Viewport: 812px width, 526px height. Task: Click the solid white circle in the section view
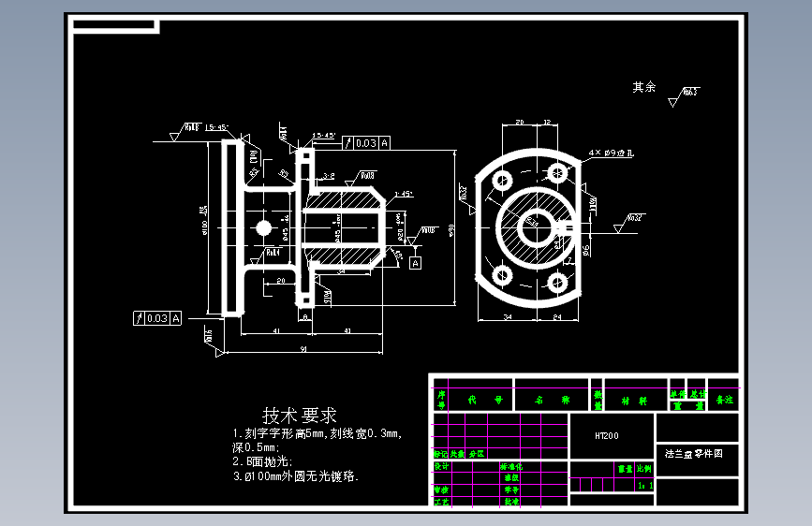point(263,228)
